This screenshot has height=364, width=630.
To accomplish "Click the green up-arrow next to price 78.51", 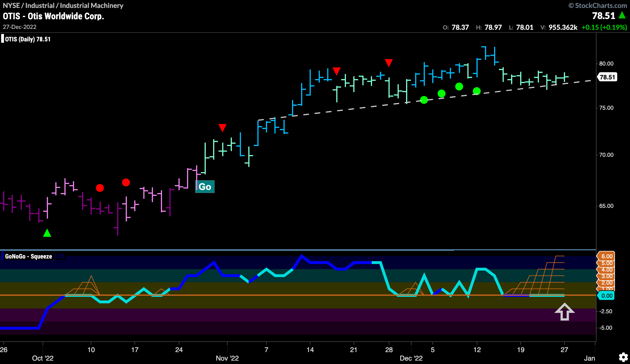I will pos(622,15).
